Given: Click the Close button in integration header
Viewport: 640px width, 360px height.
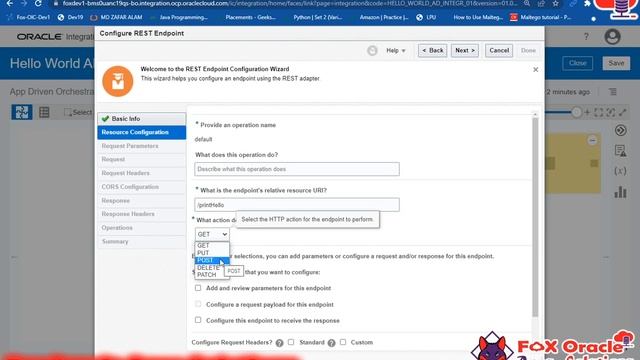Looking at the screenshot, I should tap(578, 63).
